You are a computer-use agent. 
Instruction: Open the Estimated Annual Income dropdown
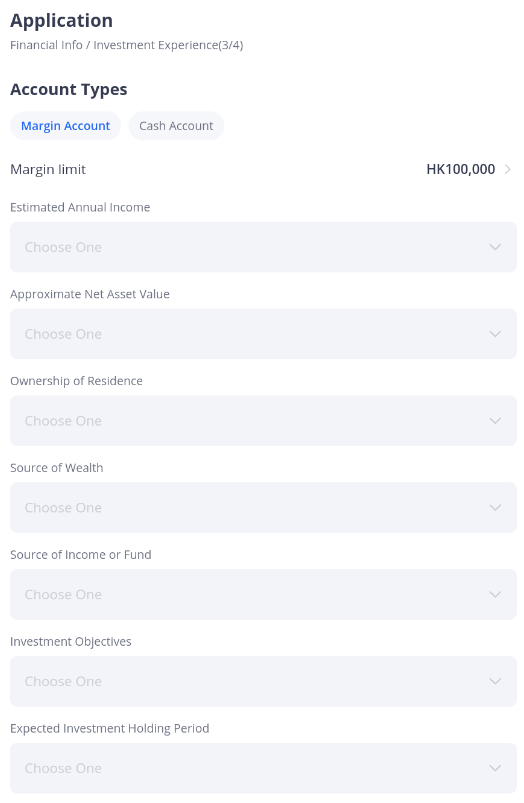click(x=263, y=247)
